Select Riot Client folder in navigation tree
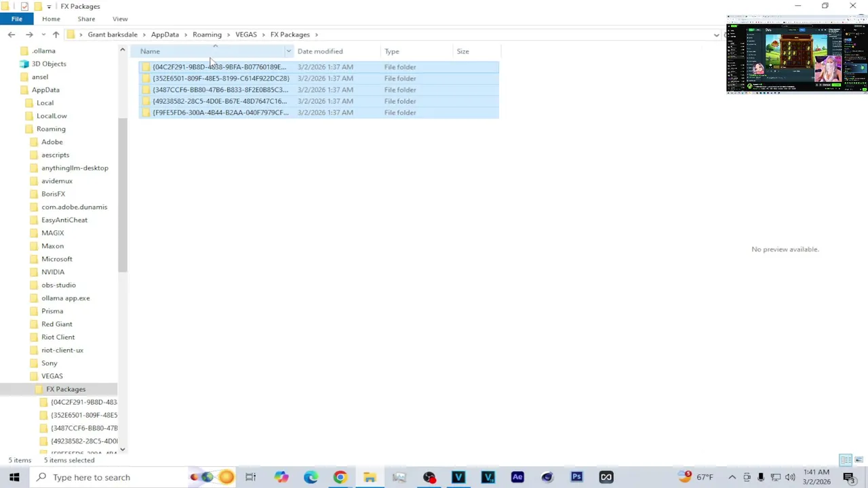Viewport: 868px width, 488px height. [58, 337]
